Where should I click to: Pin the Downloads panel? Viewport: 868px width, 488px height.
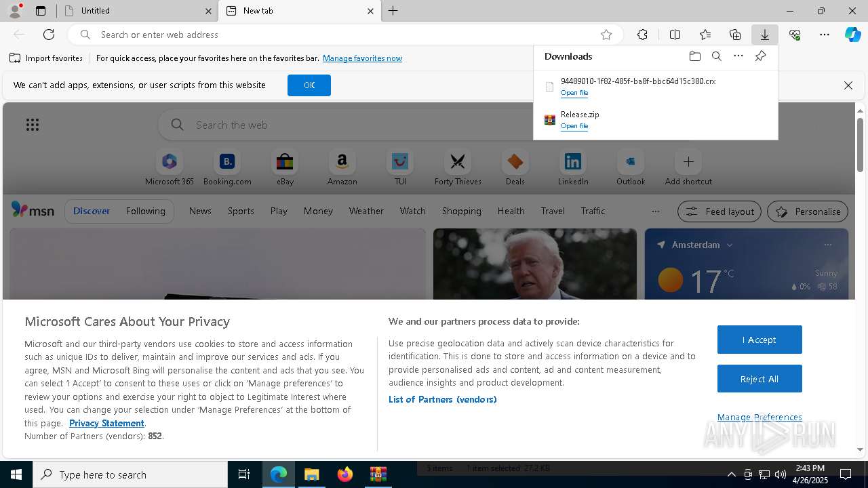click(x=760, y=56)
